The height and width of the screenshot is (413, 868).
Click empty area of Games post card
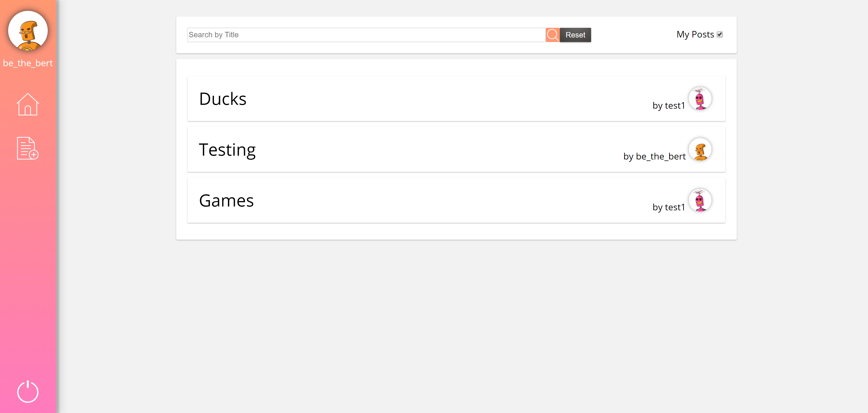click(438, 201)
